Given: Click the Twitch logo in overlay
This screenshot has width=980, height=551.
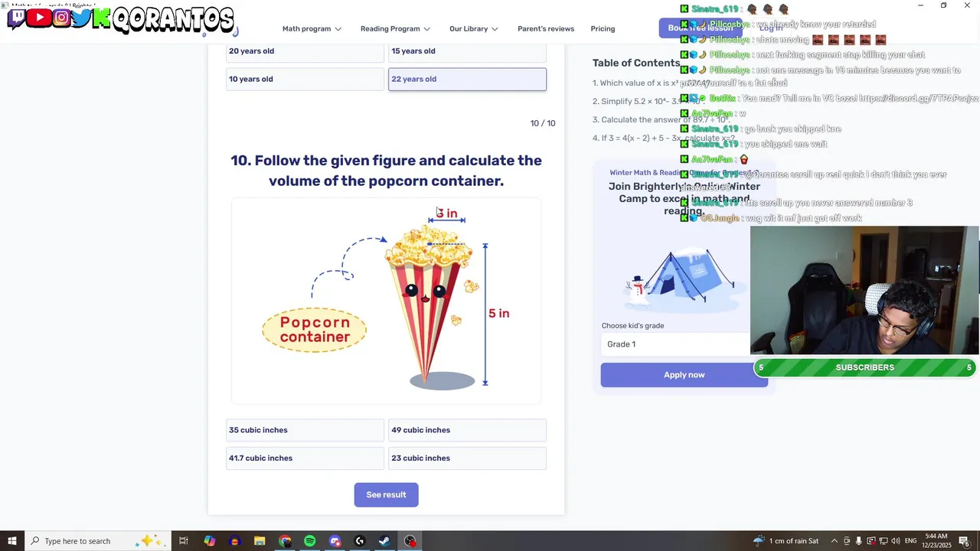Looking at the screenshot, I should [x=17, y=18].
